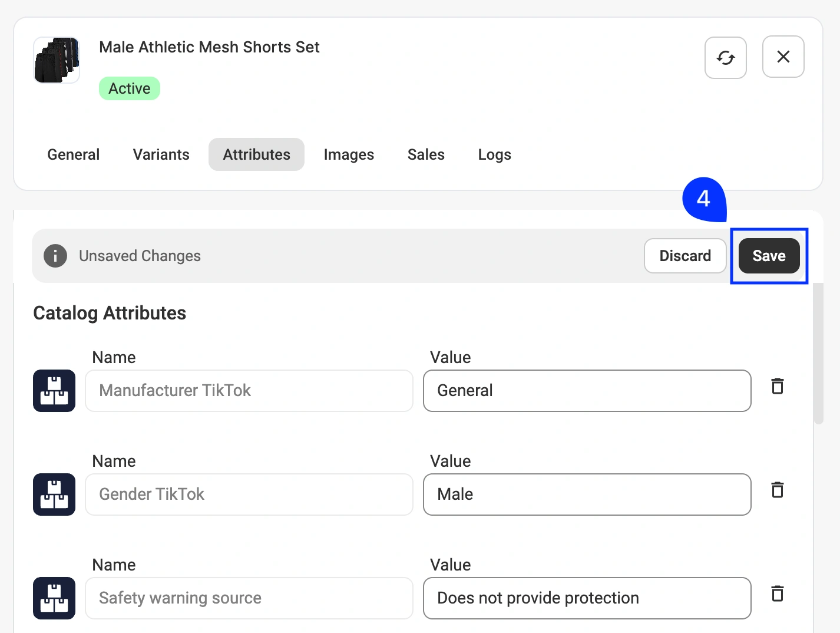Screen dimensions: 840x633
Task: Click the catalog icon beside Gender TikTok
Action: tap(54, 494)
